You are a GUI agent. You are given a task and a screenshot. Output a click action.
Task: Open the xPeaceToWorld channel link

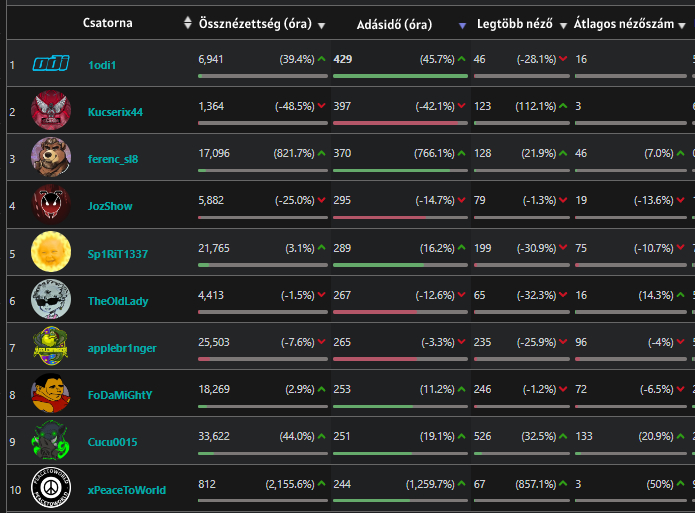click(126, 490)
